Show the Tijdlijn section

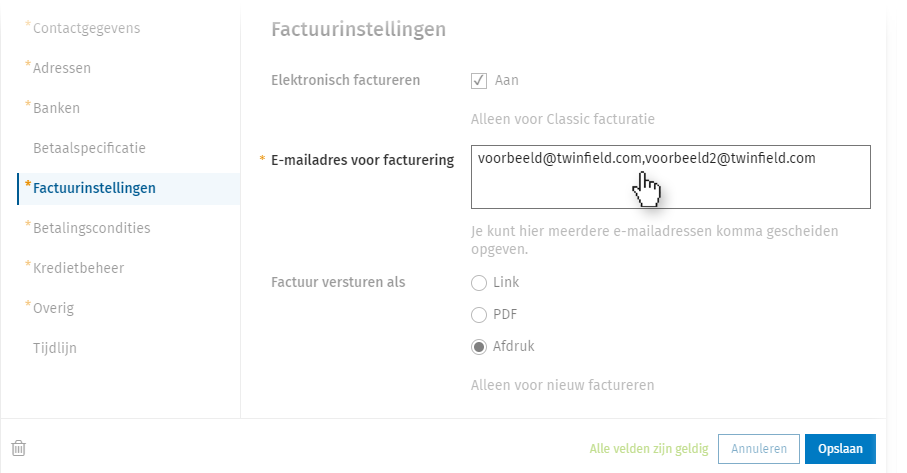tap(55, 348)
